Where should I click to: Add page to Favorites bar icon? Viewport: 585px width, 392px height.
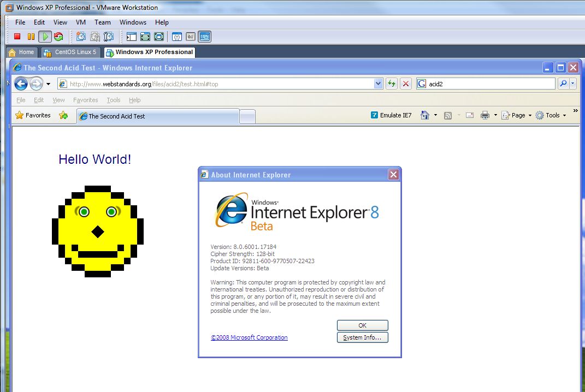[63, 115]
